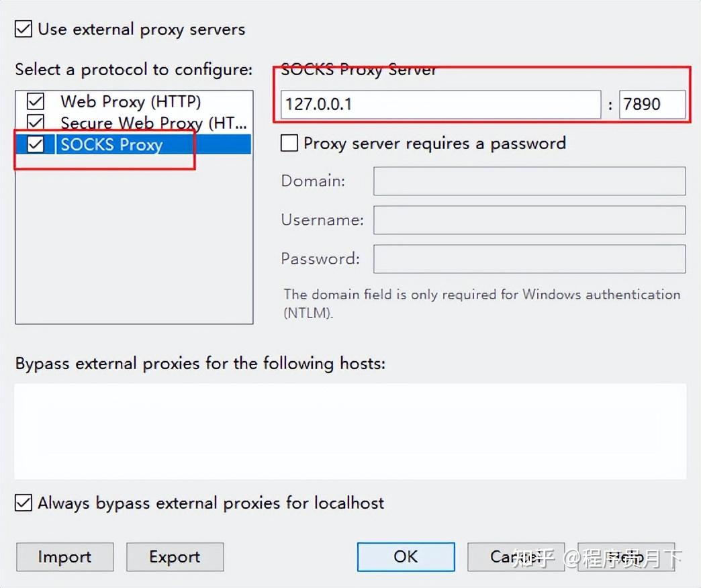Select Secure Web Proxy list entry
The image size is (701, 588).
point(154,123)
